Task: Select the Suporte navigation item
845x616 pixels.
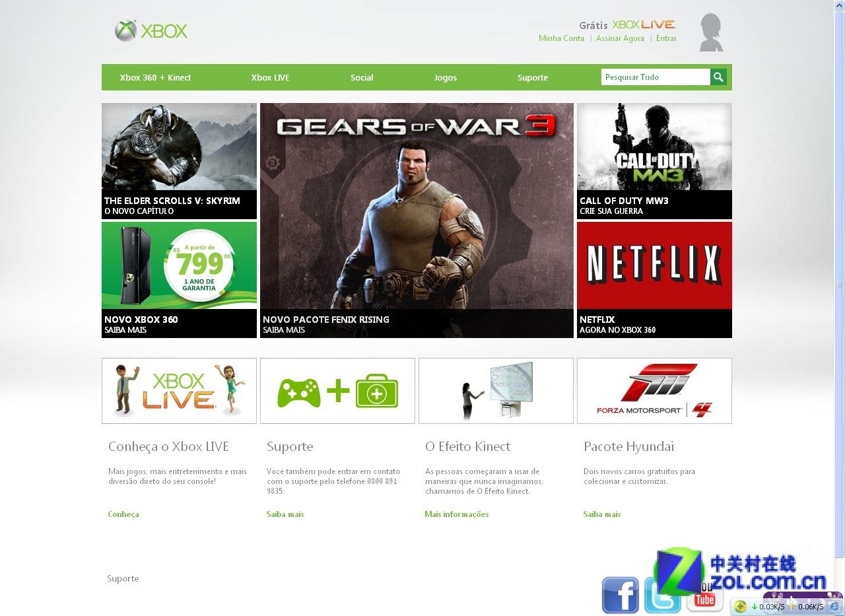Action: 533,77
